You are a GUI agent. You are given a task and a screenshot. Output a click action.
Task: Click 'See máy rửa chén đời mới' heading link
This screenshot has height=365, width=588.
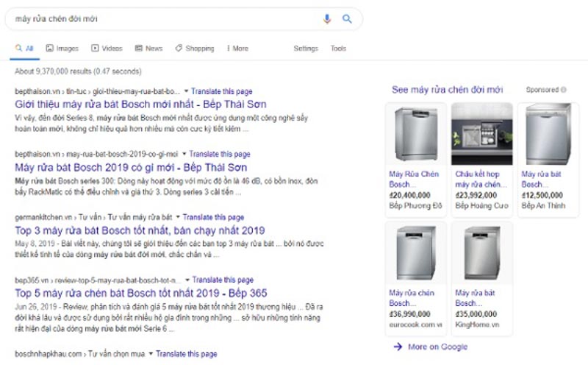[448, 90]
